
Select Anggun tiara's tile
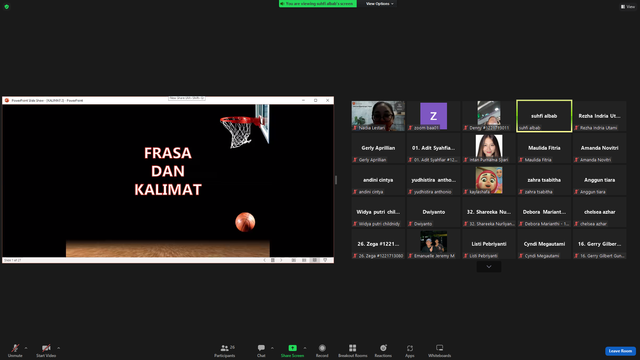tap(600, 180)
